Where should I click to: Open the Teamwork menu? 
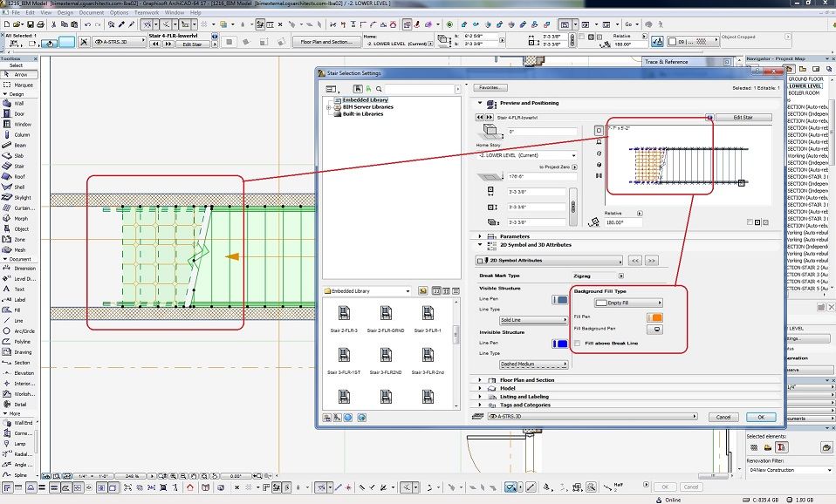[x=147, y=13]
